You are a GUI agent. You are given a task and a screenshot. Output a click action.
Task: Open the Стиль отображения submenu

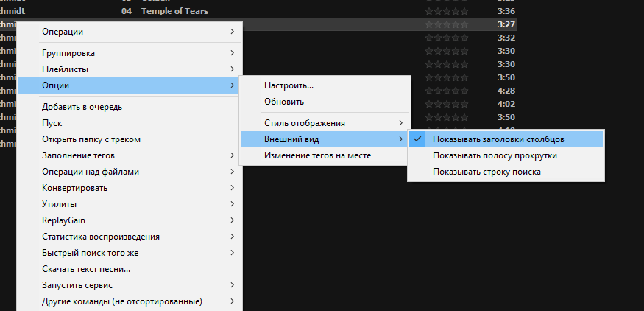[325, 123]
